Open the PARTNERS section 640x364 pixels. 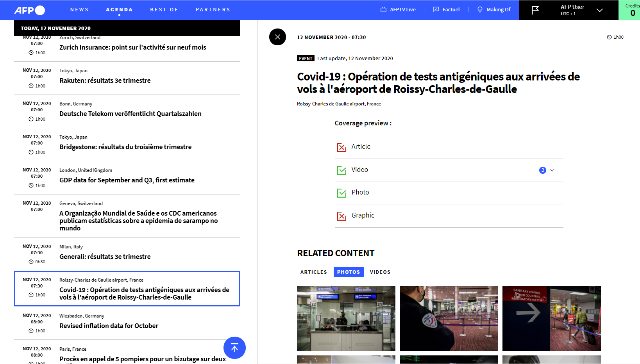[x=213, y=10]
